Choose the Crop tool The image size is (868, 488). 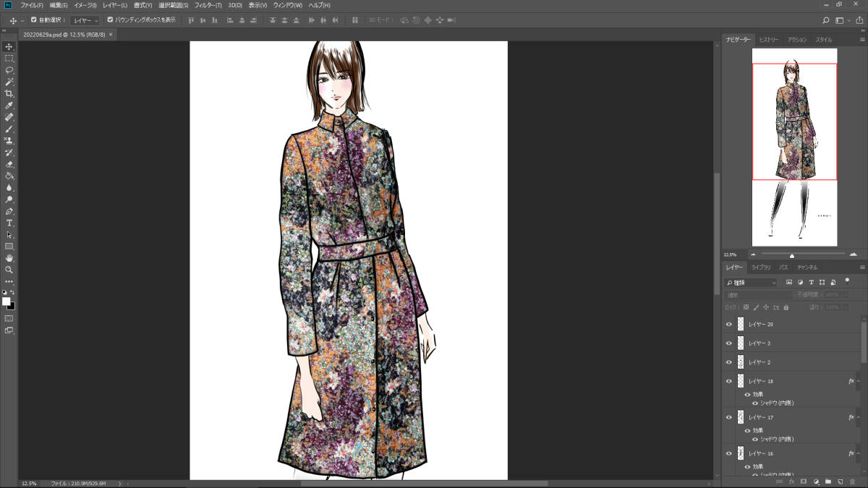9,94
